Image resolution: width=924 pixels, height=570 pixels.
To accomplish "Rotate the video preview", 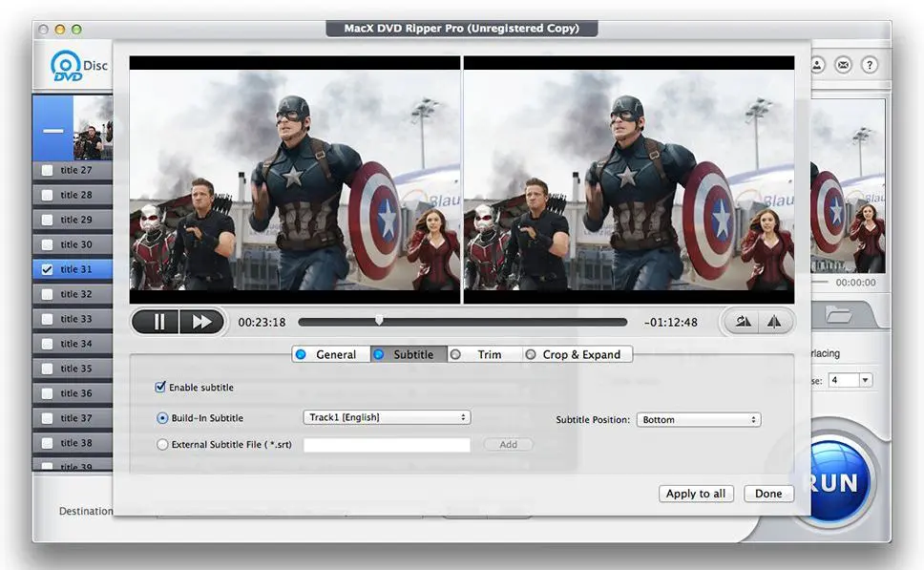I will tap(743, 322).
